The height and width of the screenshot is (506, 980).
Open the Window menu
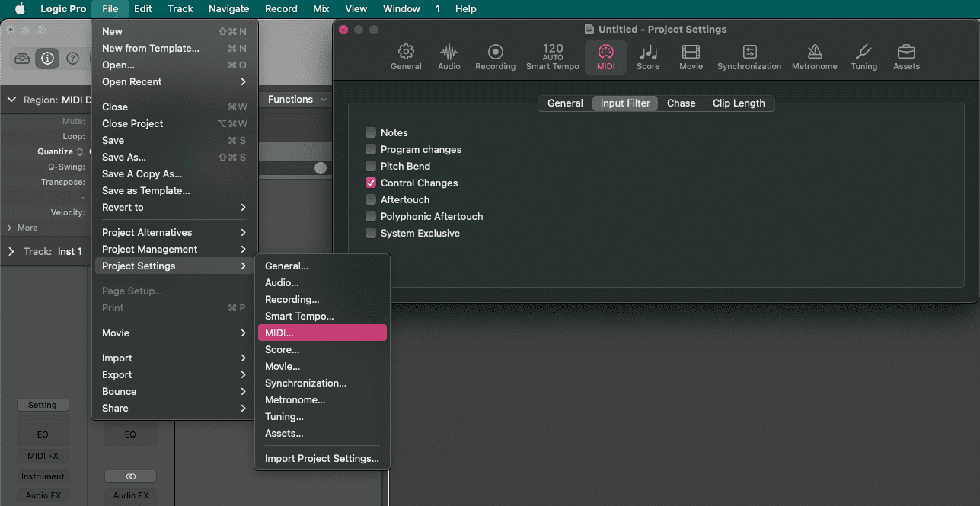click(x=401, y=8)
